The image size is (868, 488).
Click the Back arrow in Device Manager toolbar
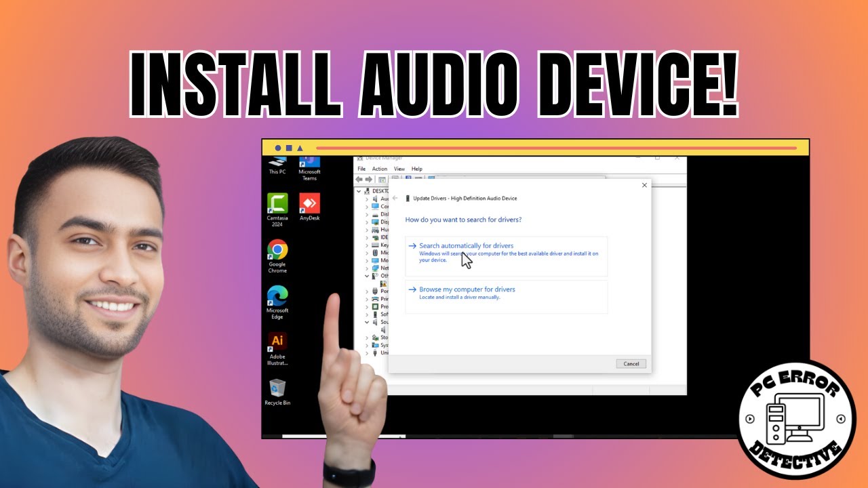coord(359,180)
